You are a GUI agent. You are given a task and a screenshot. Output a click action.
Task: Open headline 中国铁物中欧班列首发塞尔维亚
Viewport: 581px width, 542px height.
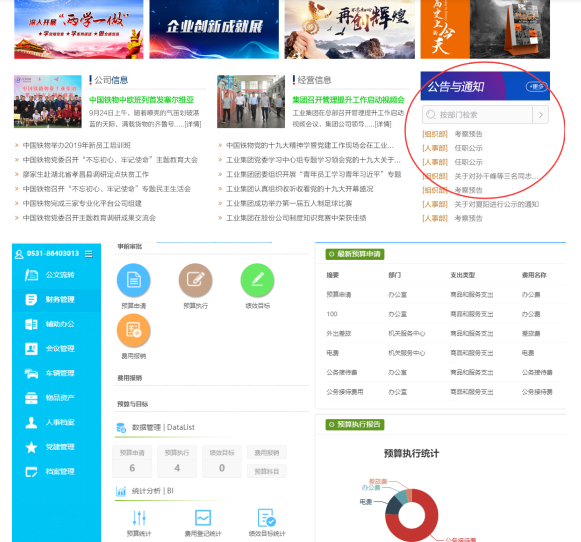(142, 100)
